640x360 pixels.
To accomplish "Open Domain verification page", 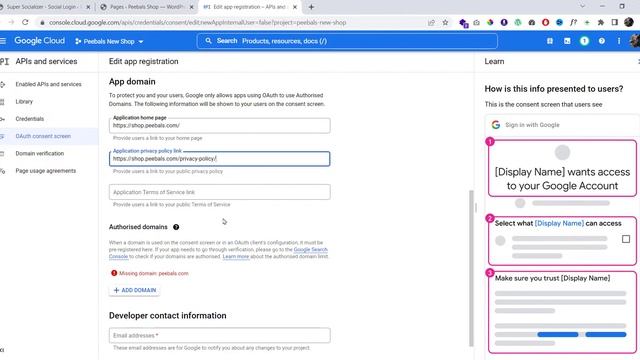I will point(40,153).
